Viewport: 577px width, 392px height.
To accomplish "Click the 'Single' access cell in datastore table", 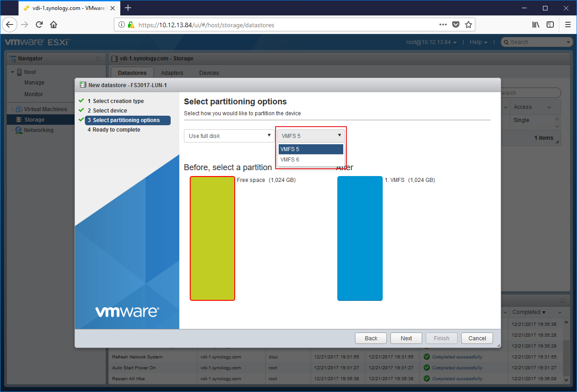I will (521, 120).
